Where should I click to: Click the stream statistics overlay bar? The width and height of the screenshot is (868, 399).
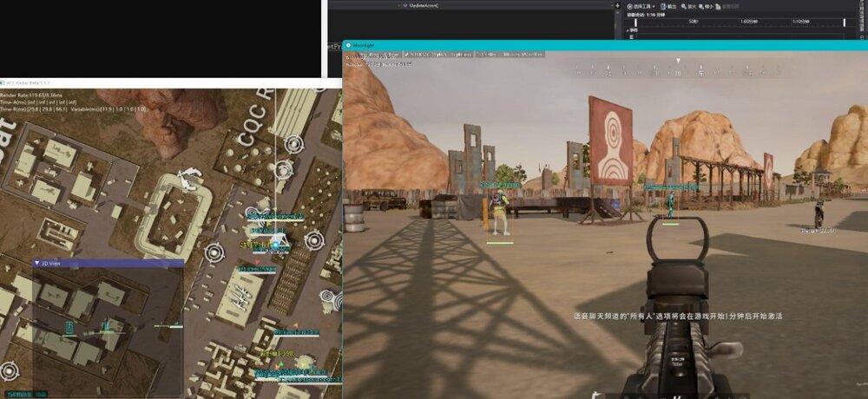[444, 55]
